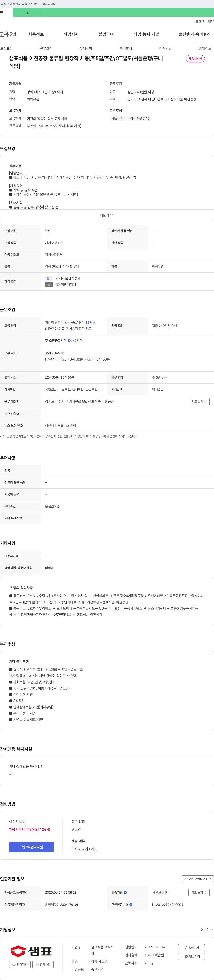Viewport: 214px width, 980px height.
Task: Click the 3톤미만지게차 license text
Action: click(66, 285)
